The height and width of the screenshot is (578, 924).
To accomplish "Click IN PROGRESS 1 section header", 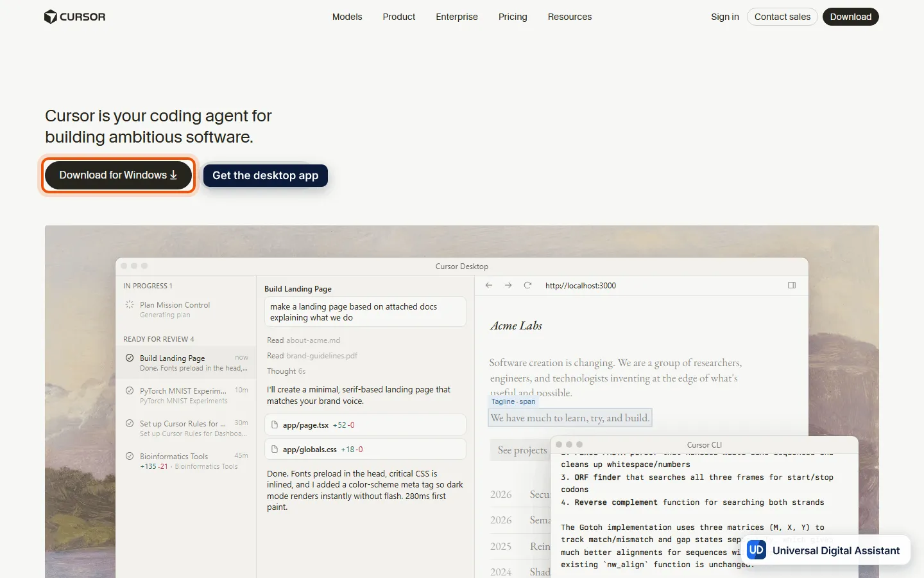I will pyautogui.click(x=148, y=286).
